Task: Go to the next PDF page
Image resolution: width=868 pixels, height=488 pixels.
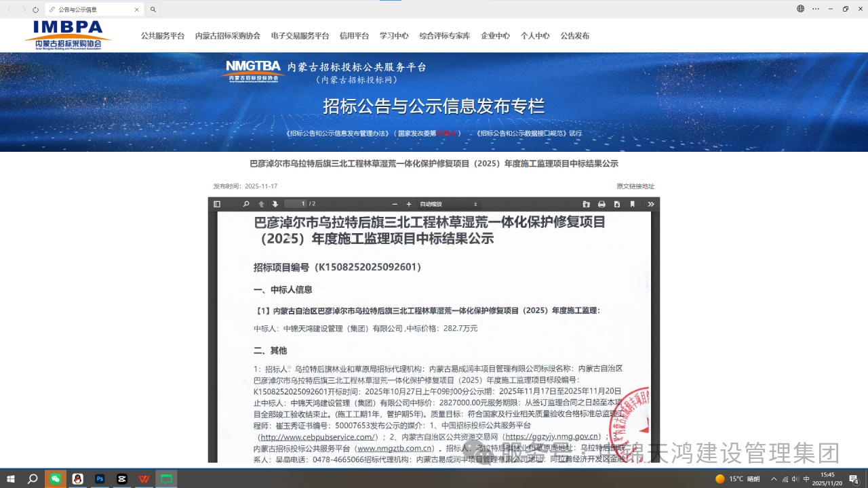Action: coord(275,203)
